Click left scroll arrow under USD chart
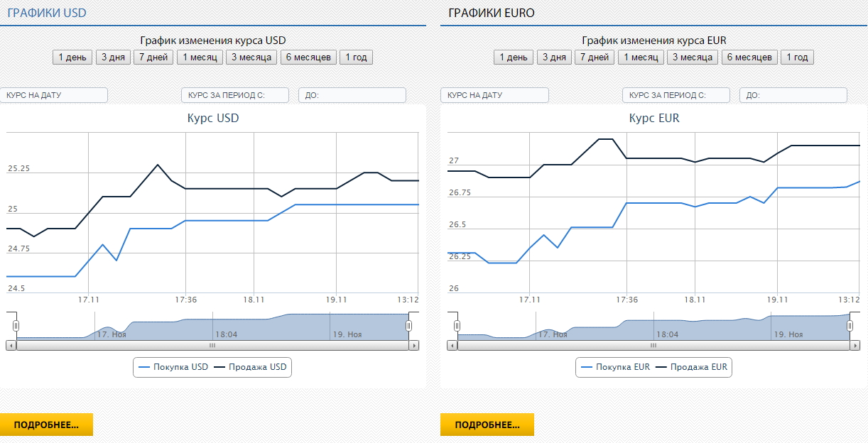868x443 pixels. click(11, 345)
